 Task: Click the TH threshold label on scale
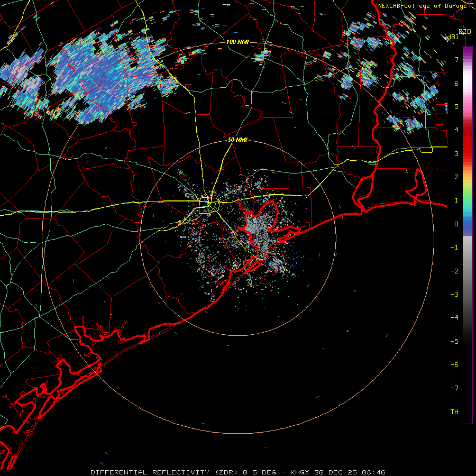pyautogui.click(x=454, y=412)
